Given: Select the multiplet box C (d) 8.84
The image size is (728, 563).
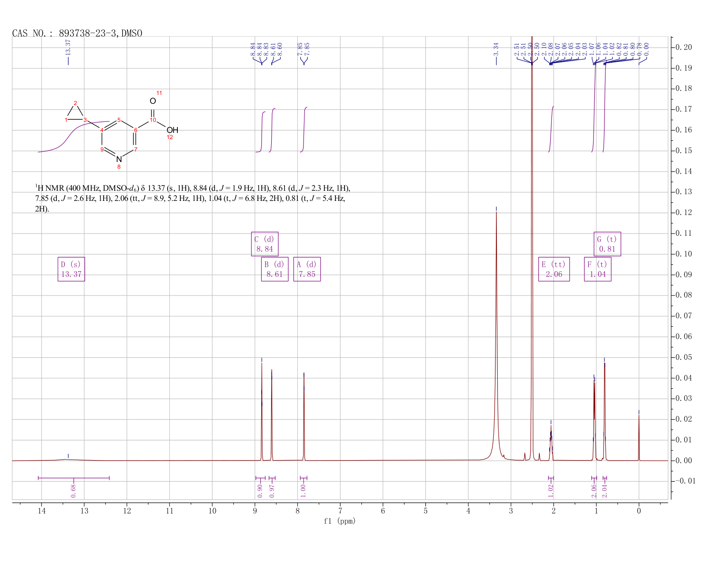Looking at the screenshot, I should coord(265,244).
